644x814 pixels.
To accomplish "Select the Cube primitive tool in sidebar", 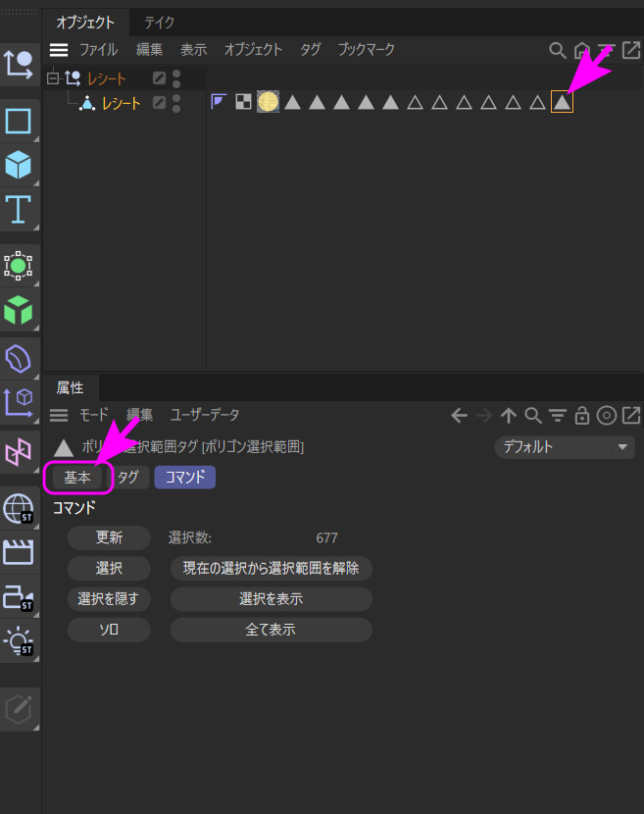I will (19, 164).
